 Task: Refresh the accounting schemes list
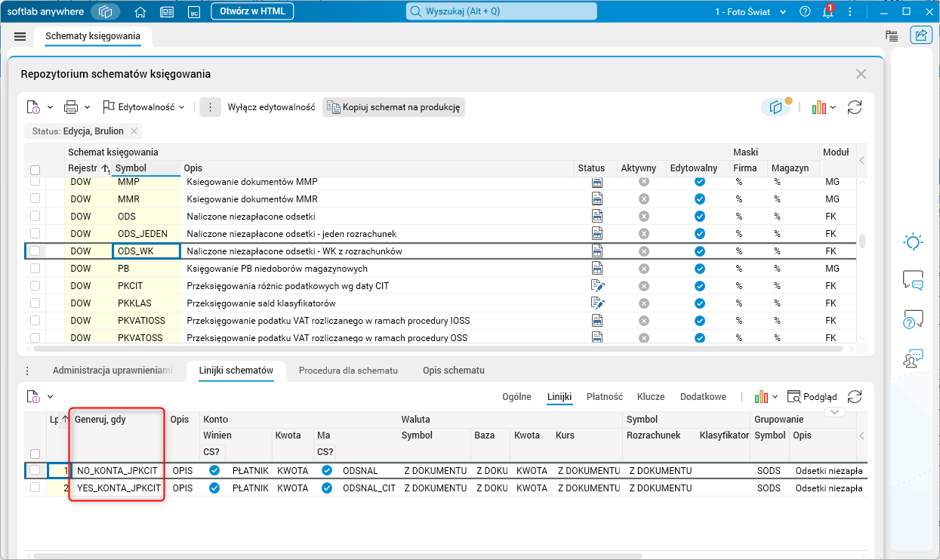click(x=855, y=107)
